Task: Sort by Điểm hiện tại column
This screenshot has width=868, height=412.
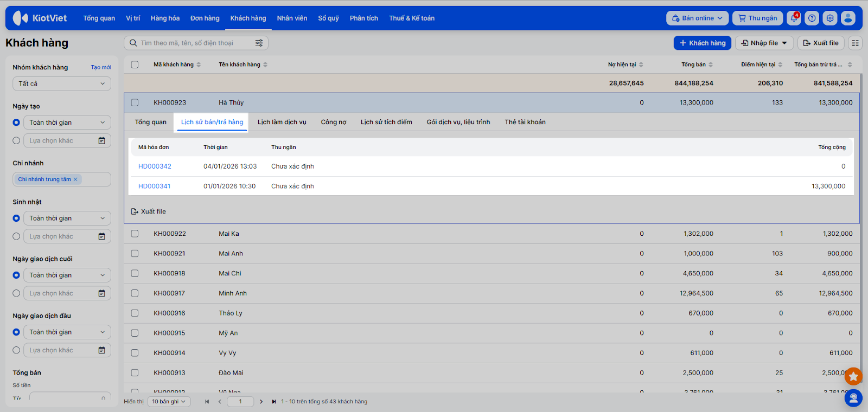Action: (762, 65)
